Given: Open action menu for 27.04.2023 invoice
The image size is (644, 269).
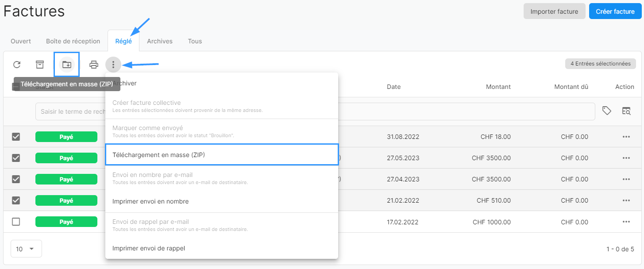Looking at the screenshot, I should [x=626, y=179].
